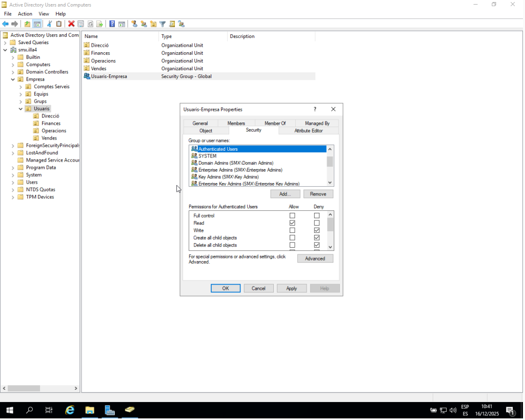
Task: Open the Action menu
Action: point(25,14)
